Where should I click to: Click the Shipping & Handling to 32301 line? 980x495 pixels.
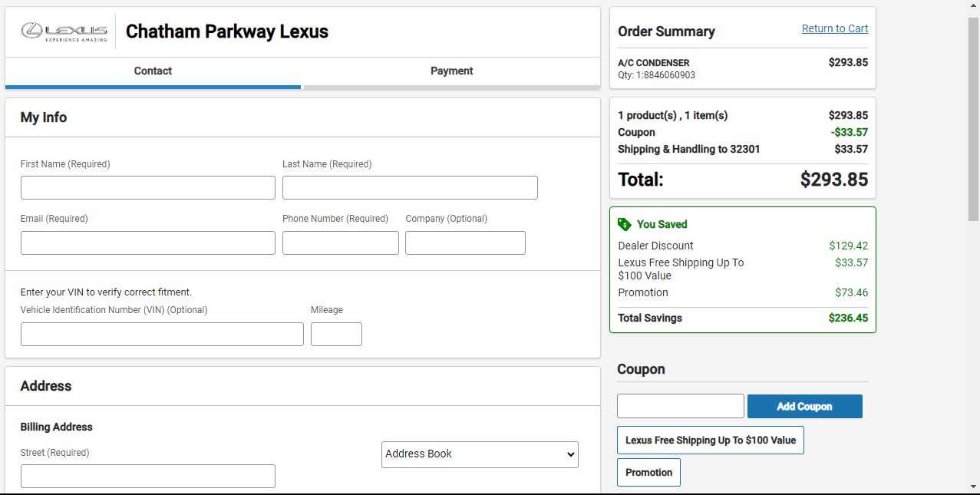(743, 149)
